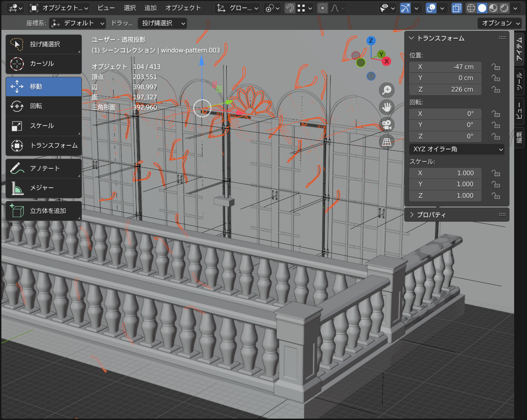Select the Measure (メジャー) tool
The height and width of the screenshot is (420, 527).
44,188
